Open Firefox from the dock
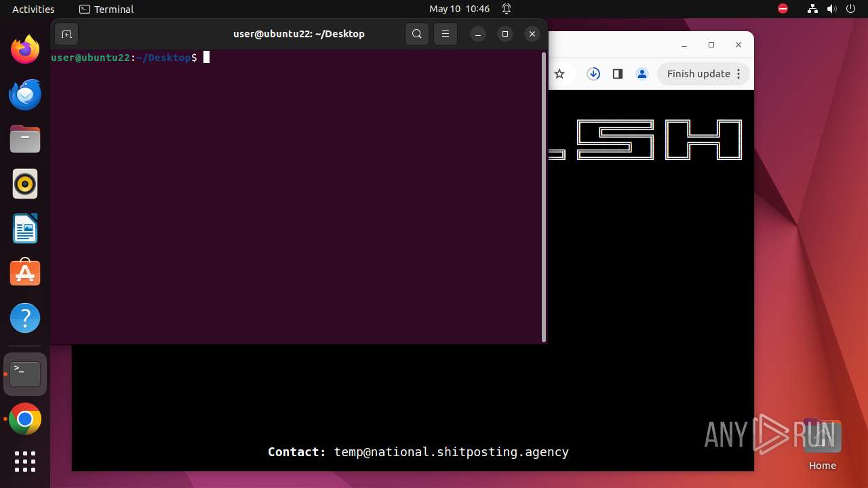This screenshot has width=868, height=488. pos(25,49)
